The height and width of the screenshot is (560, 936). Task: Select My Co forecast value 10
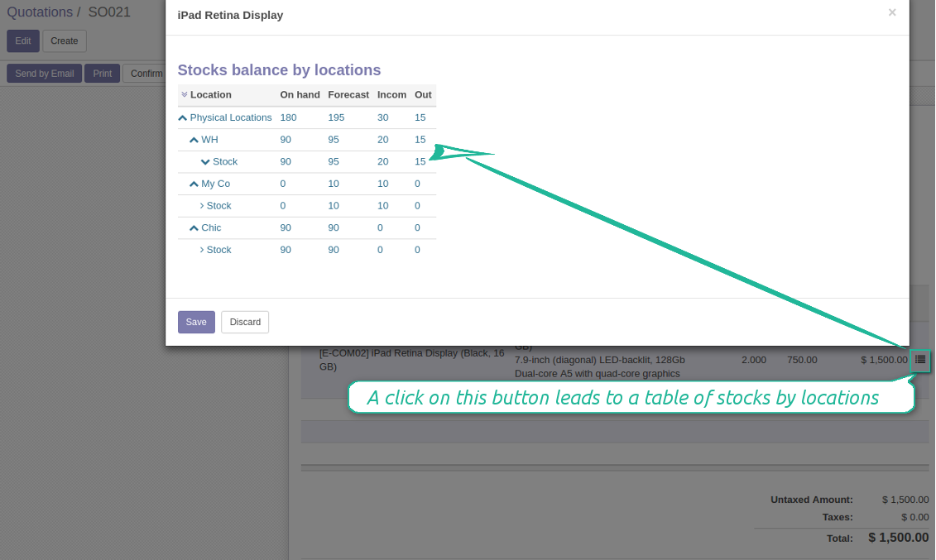pos(333,184)
